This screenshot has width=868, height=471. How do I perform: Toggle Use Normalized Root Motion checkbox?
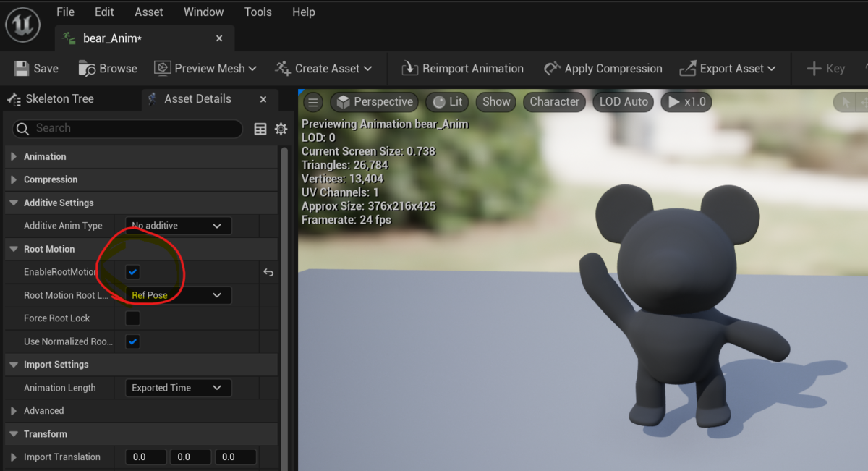click(132, 341)
